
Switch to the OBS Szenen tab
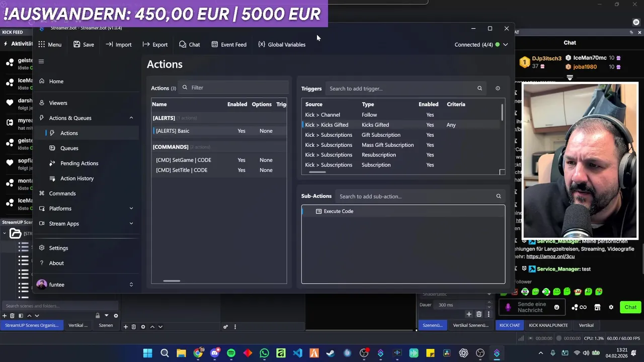click(106, 325)
